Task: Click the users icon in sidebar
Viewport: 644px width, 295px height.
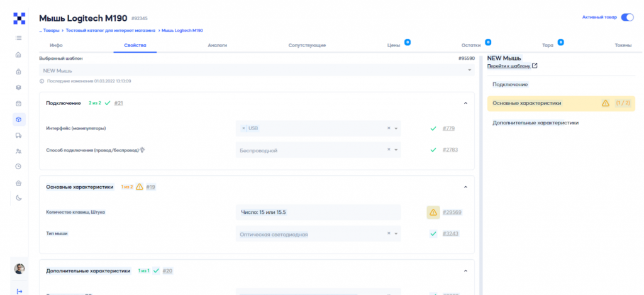Action: tap(19, 151)
